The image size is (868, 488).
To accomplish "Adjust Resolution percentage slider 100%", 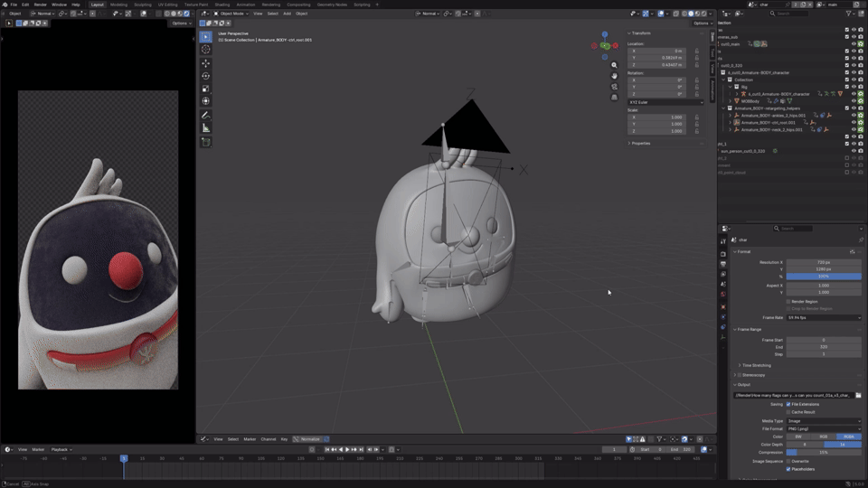I will click(x=824, y=277).
